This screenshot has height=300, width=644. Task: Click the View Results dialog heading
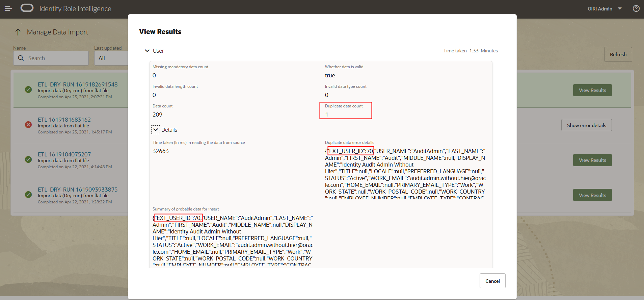pyautogui.click(x=160, y=32)
